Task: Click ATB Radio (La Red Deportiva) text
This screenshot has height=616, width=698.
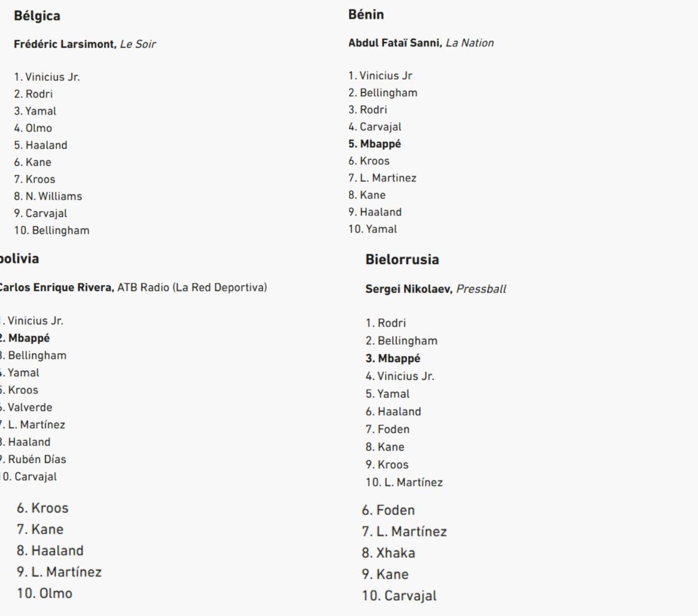Action: [x=192, y=287]
